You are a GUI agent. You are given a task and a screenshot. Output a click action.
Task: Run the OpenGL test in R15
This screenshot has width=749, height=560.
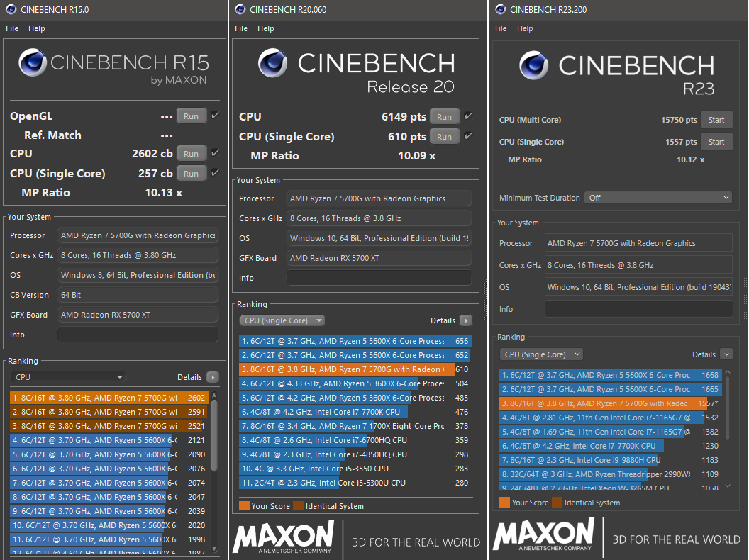tap(191, 116)
